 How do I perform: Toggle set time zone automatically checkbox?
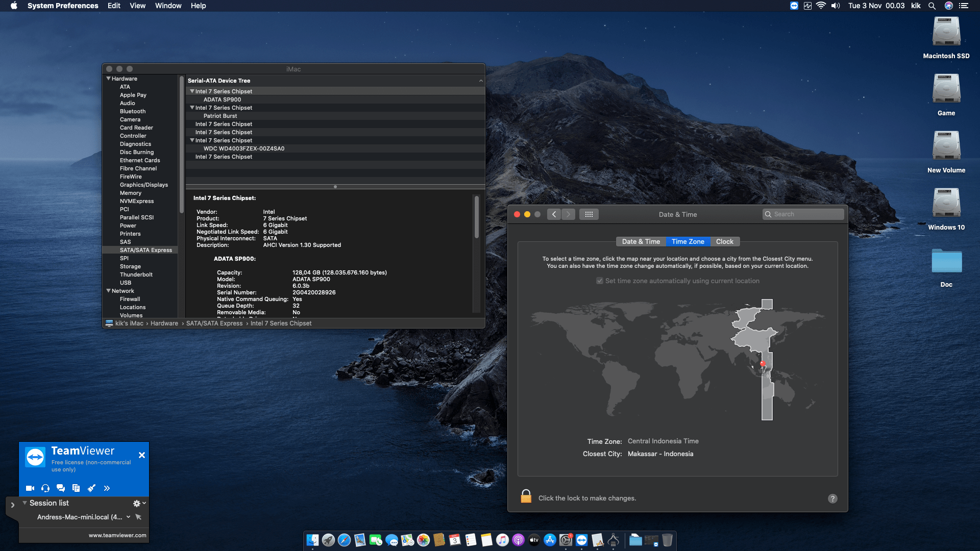[x=600, y=281]
